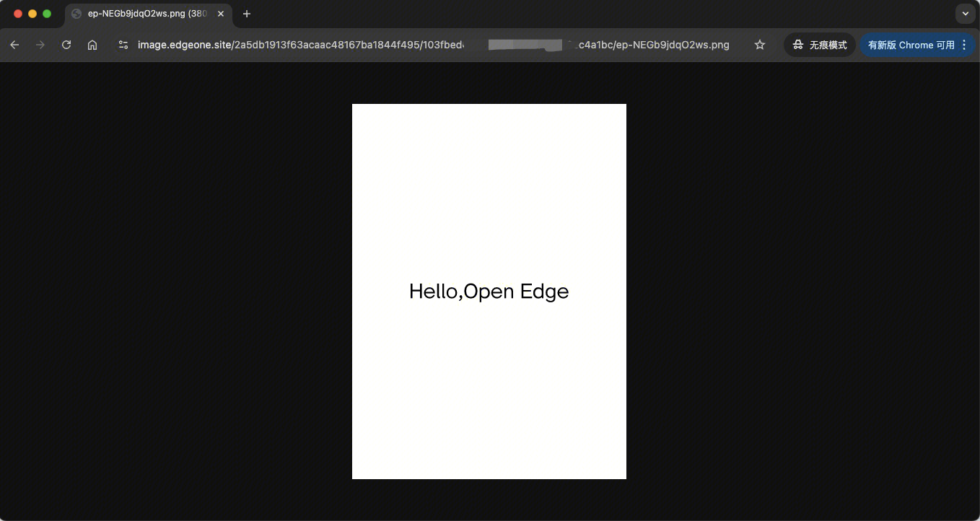The image size is (980, 521).
Task: Click the 无痕模式 incognito indicator
Action: [820, 45]
